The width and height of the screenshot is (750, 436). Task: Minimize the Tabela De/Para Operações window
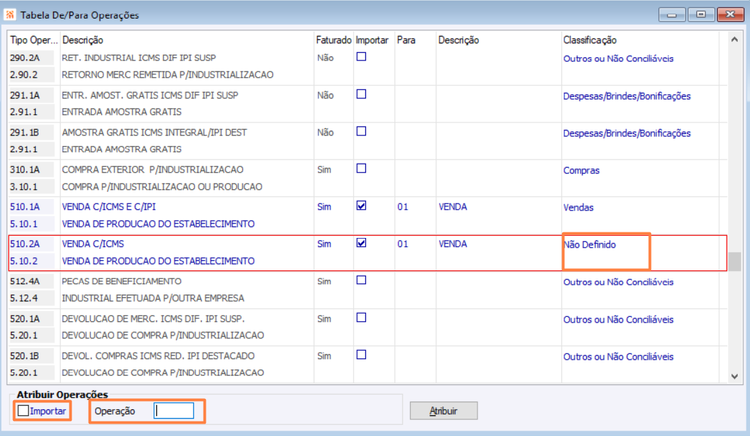[672, 14]
